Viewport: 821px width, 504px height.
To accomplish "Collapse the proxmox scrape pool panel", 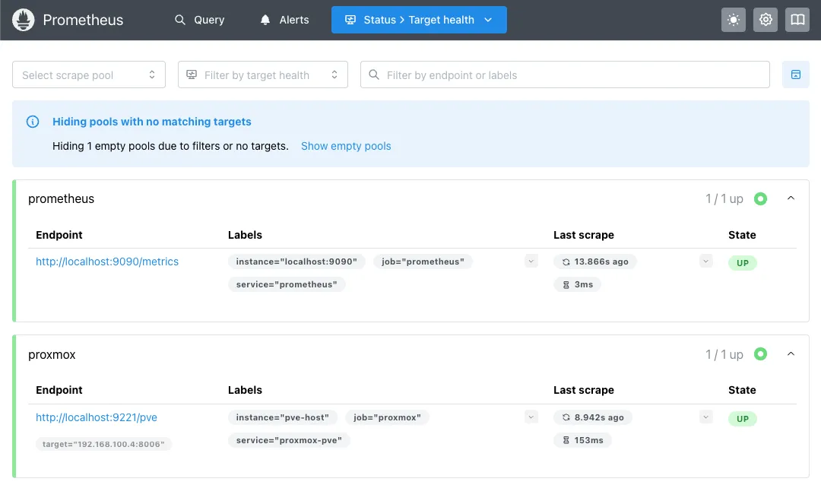I will click(x=791, y=354).
